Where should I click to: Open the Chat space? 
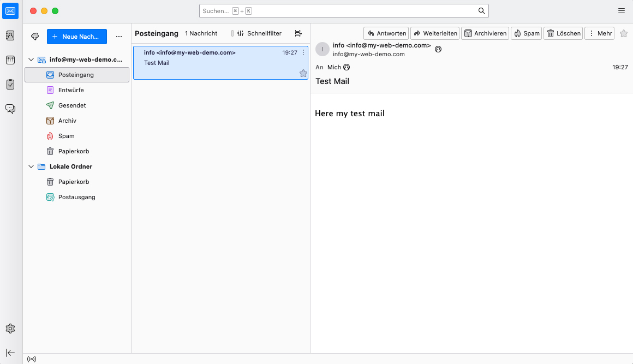tap(10, 109)
